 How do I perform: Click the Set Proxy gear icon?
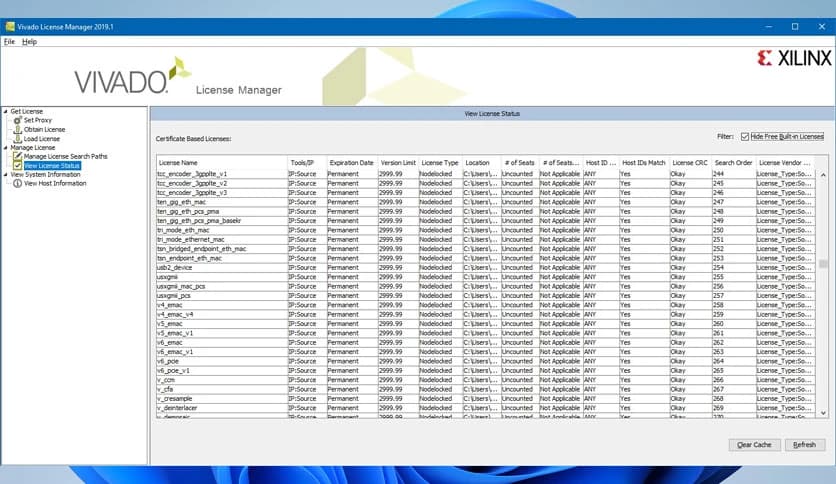pos(18,120)
